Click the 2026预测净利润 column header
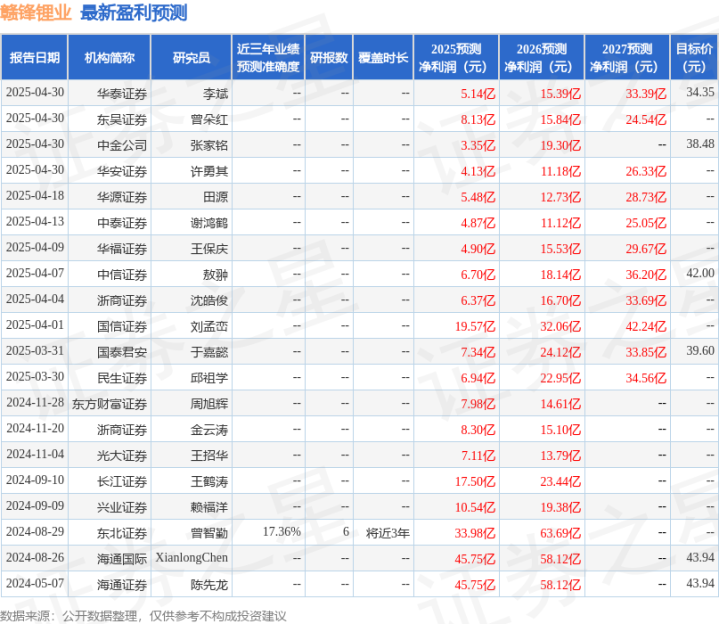 (x=542, y=58)
